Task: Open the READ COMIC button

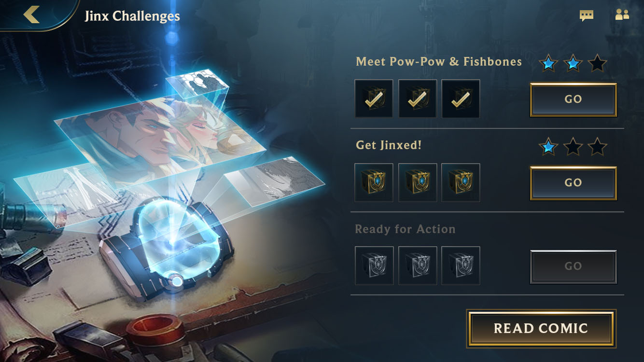Action: (x=541, y=329)
